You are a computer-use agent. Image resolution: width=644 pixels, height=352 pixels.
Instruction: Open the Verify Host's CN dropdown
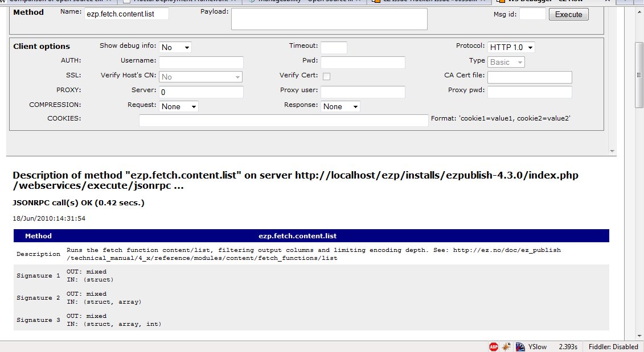click(200, 77)
